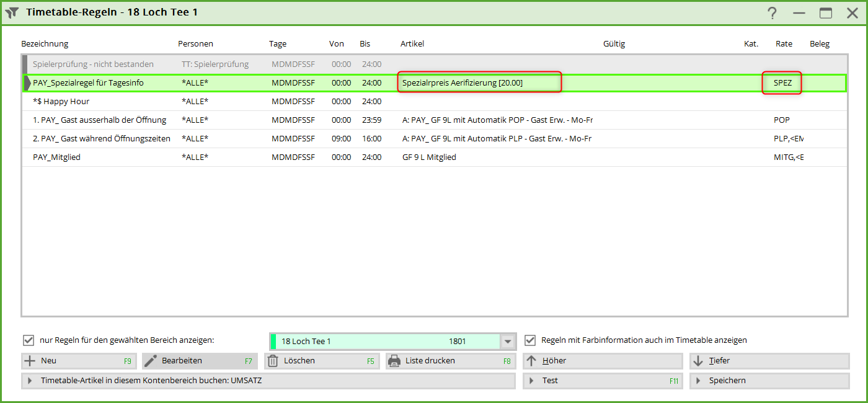Click the trash icon for Löschen
The image size is (868, 403).
273,361
